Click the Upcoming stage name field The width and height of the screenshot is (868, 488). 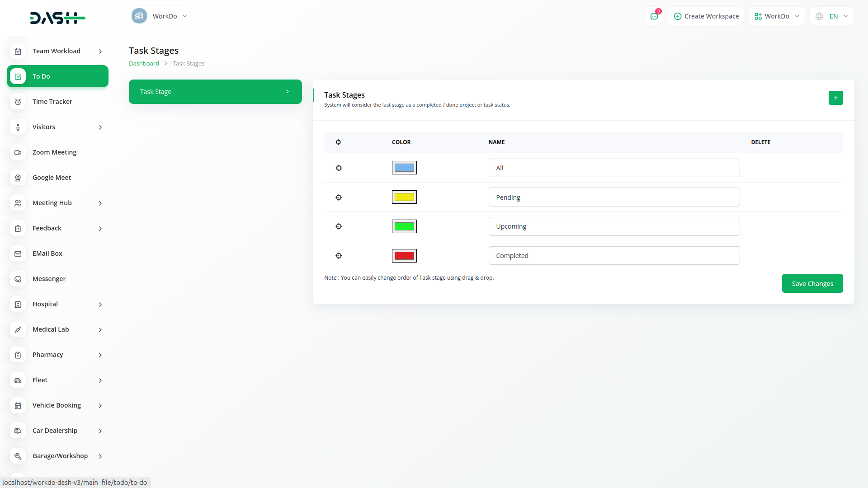[613, 226]
